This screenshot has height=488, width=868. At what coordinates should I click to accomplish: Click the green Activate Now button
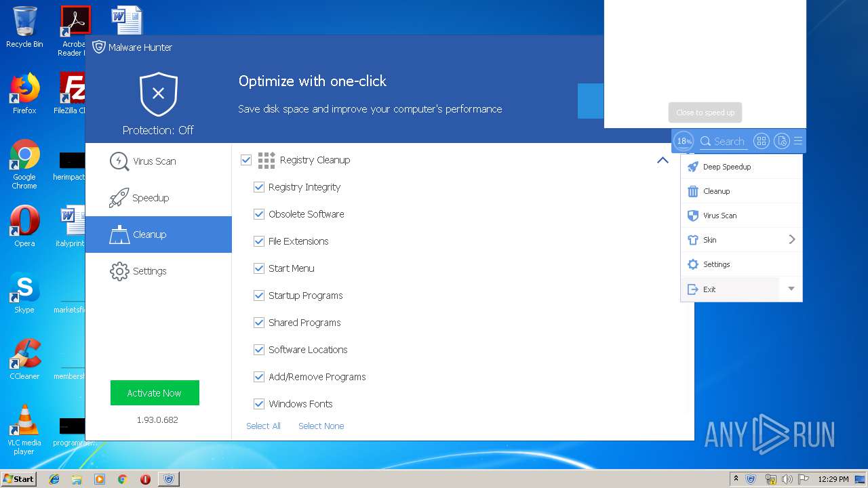click(155, 393)
